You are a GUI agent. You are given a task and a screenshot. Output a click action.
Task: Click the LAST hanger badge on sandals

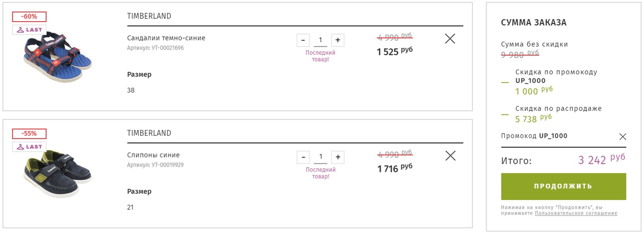click(x=29, y=30)
